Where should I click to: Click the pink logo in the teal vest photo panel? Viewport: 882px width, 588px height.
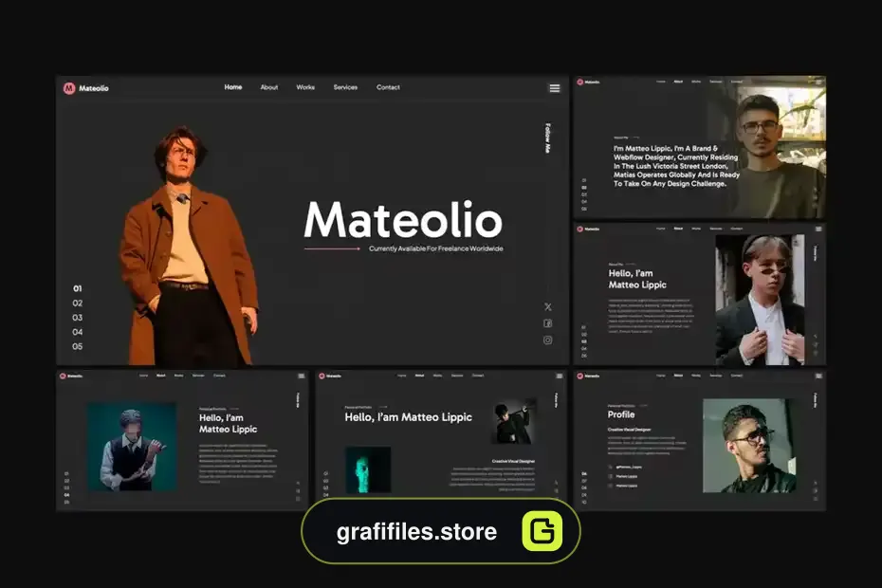tap(63, 376)
